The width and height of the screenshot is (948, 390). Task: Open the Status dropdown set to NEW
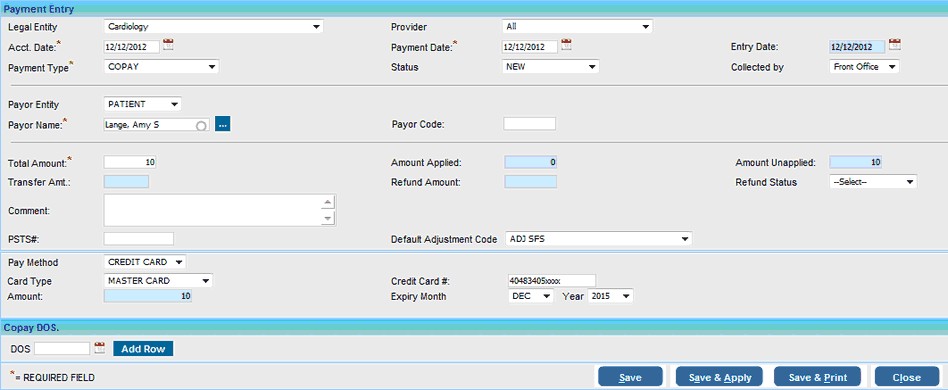[551, 67]
